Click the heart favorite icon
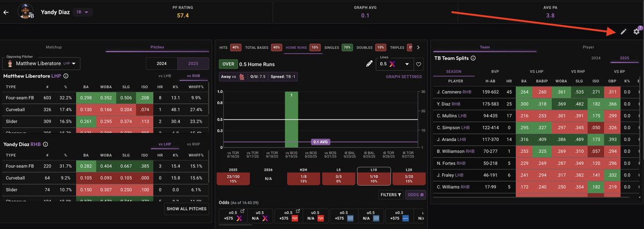Viewport: 644px width, 229px height. point(418,64)
